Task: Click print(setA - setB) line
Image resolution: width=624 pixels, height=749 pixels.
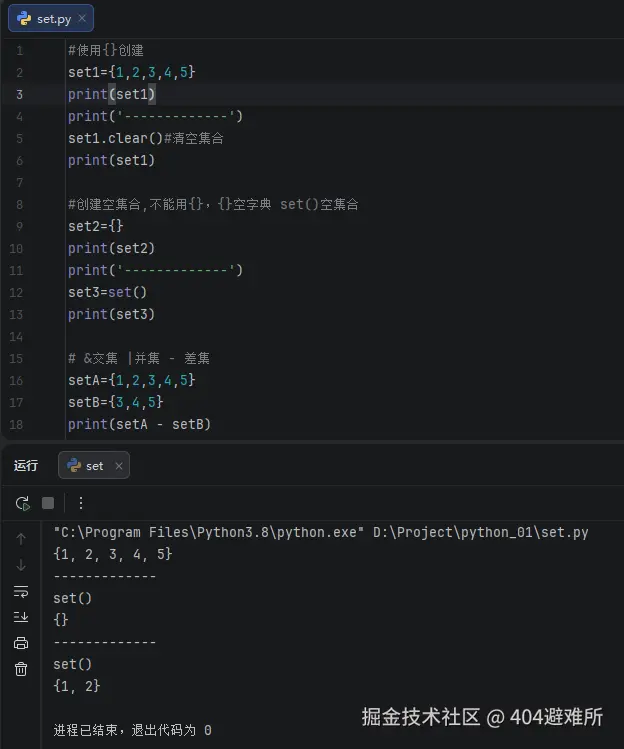Action: click(139, 424)
